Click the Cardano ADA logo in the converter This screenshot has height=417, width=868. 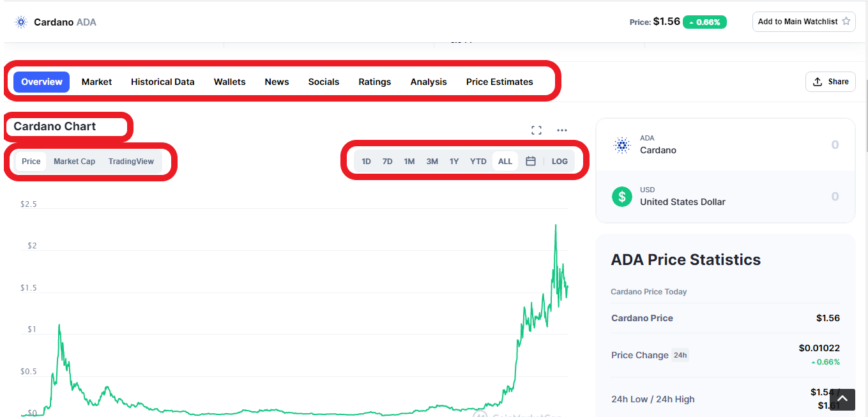621,145
